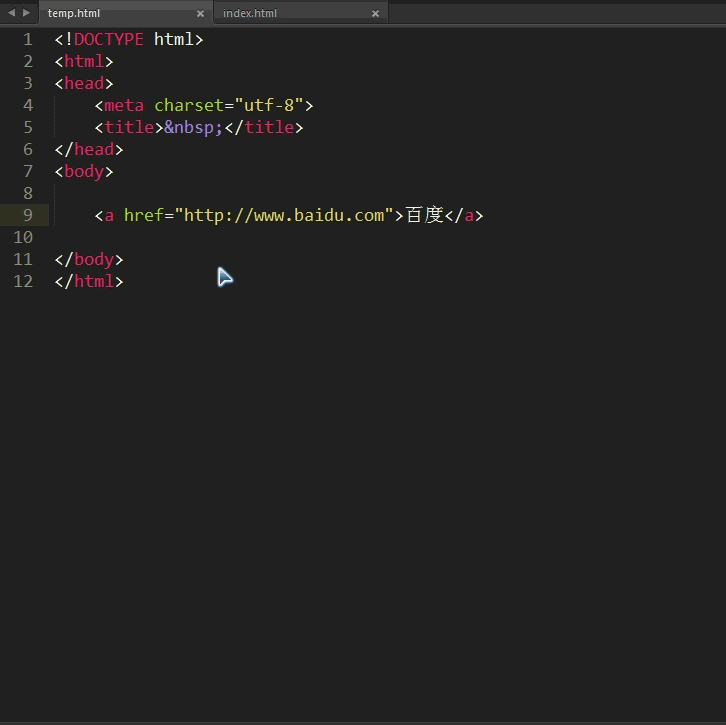Click the opening title tag
The width and height of the screenshot is (726, 725).
tap(129, 127)
